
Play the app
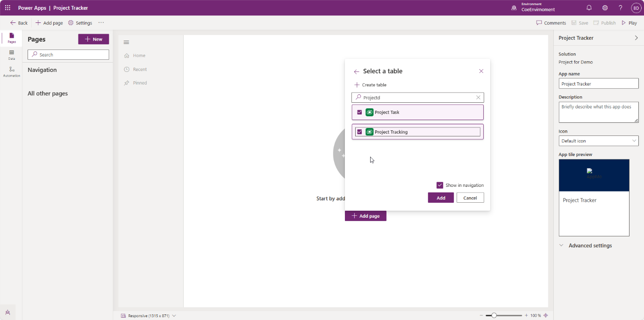[x=629, y=23]
